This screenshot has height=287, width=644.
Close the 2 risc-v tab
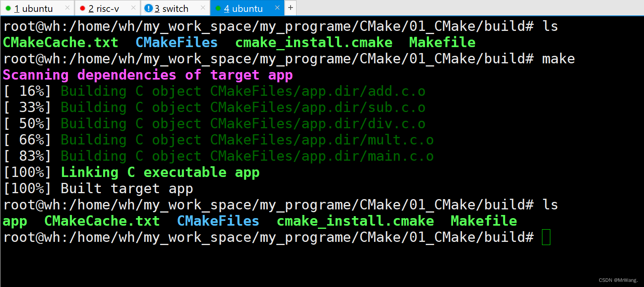click(133, 8)
